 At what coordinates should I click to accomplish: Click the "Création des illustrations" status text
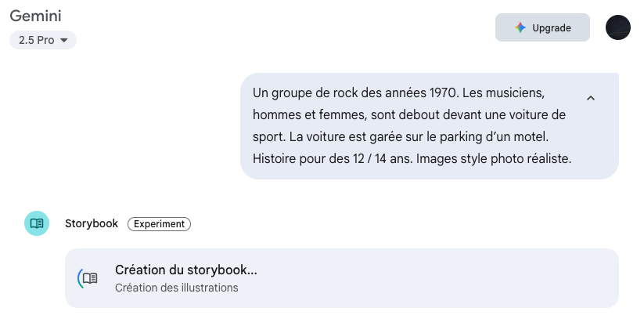(x=176, y=288)
